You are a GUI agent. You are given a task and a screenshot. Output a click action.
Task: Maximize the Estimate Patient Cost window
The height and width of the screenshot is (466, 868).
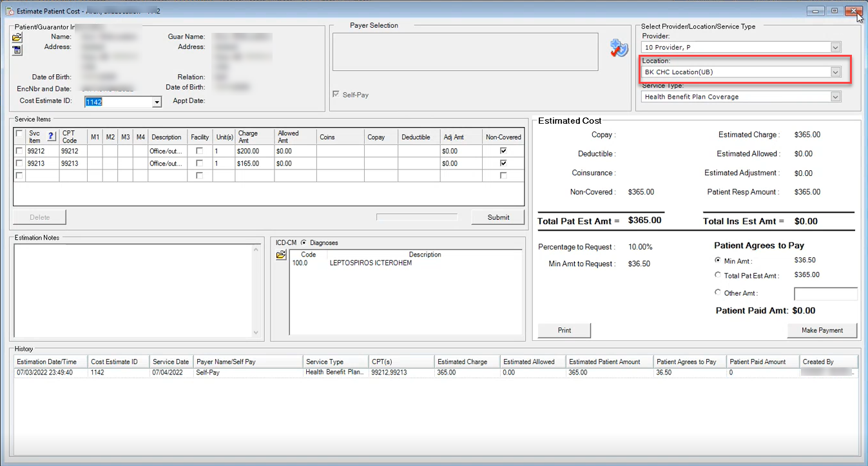[x=834, y=11]
